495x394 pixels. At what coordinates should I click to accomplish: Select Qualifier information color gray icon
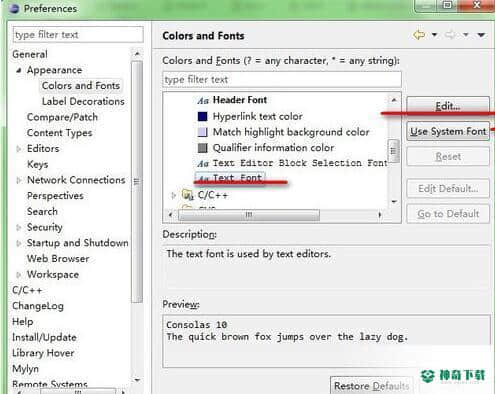coord(203,148)
